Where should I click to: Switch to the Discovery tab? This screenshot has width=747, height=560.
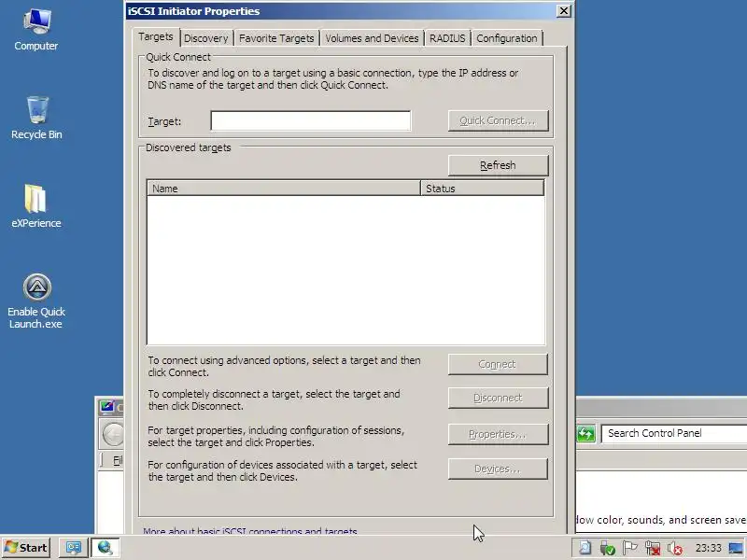click(205, 38)
